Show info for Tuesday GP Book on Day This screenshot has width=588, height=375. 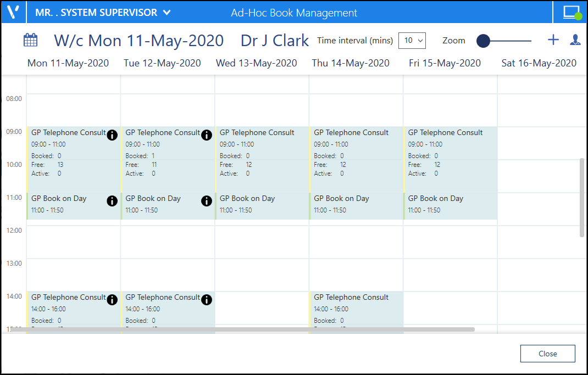(207, 201)
